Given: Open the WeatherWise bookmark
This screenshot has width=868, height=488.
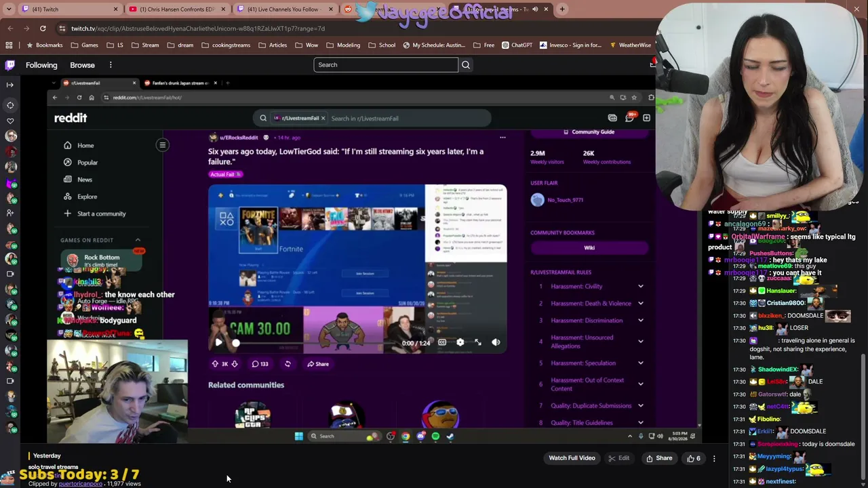Looking at the screenshot, I should 631,45.
